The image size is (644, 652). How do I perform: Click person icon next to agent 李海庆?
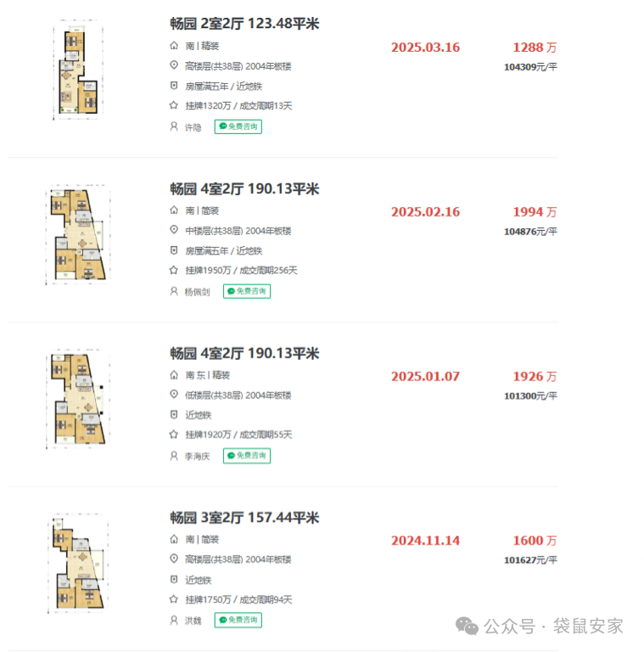tap(175, 456)
